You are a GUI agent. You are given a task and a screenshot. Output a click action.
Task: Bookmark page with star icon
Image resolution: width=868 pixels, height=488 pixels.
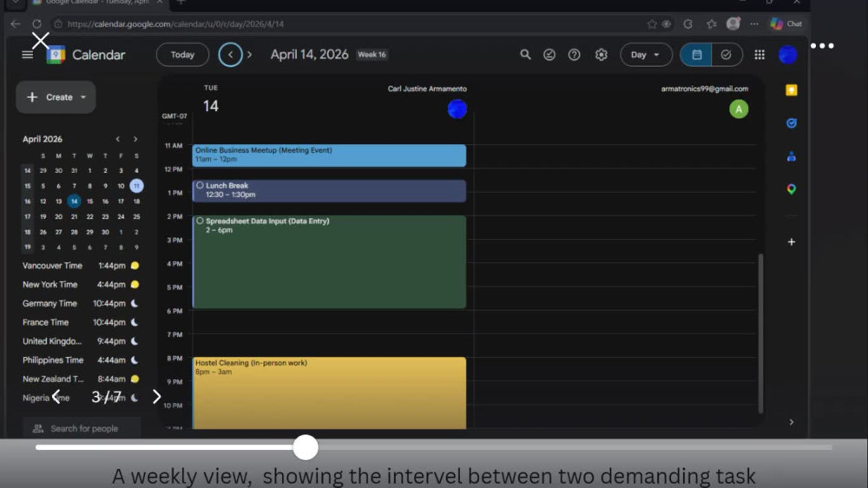pyautogui.click(x=652, y=23)
